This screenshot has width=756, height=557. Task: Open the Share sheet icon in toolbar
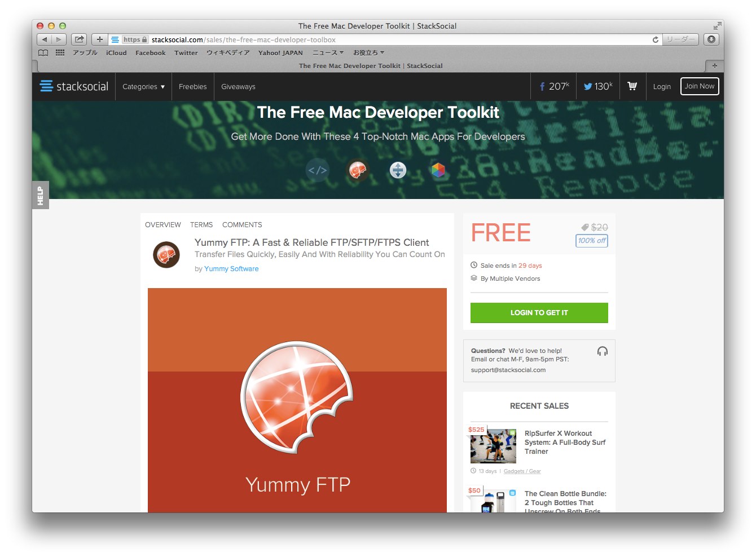coord(79,39)
